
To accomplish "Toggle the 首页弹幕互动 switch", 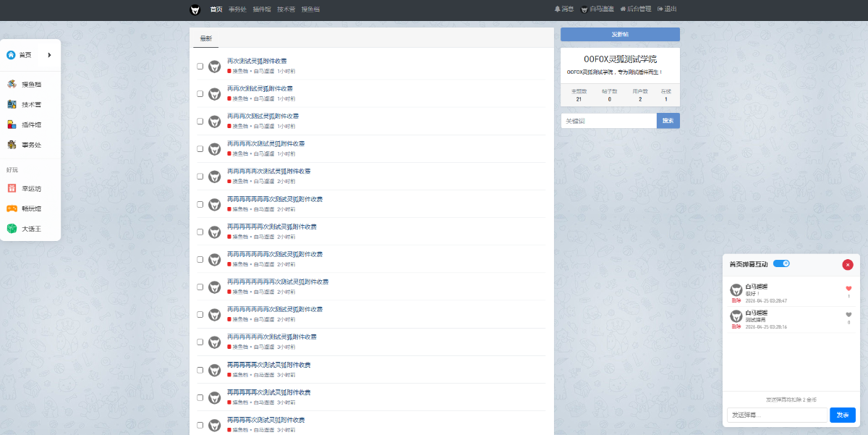I will pos(781,263).
